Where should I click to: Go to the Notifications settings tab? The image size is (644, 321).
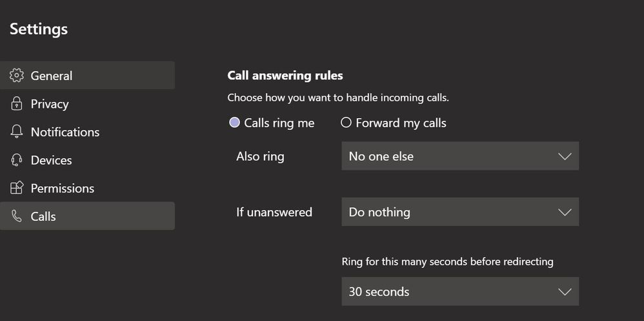pyautogui.click(x=65, y=132)
